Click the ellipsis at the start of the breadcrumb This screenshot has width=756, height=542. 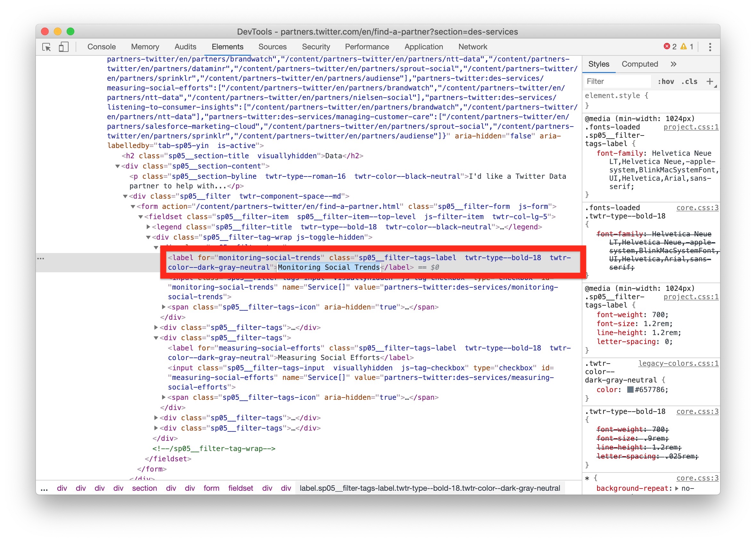44,488
